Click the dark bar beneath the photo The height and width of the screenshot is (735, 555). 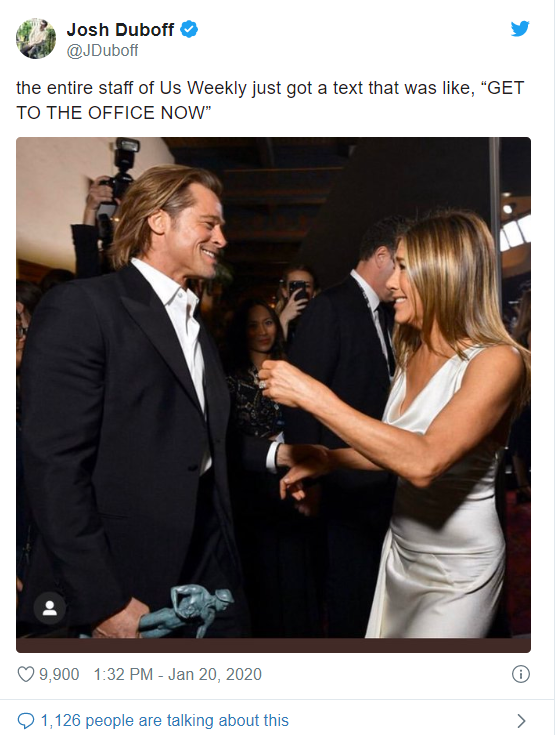273,645
